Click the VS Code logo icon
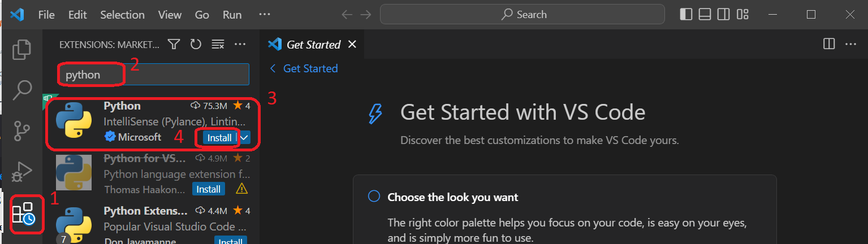 [17, 15]
